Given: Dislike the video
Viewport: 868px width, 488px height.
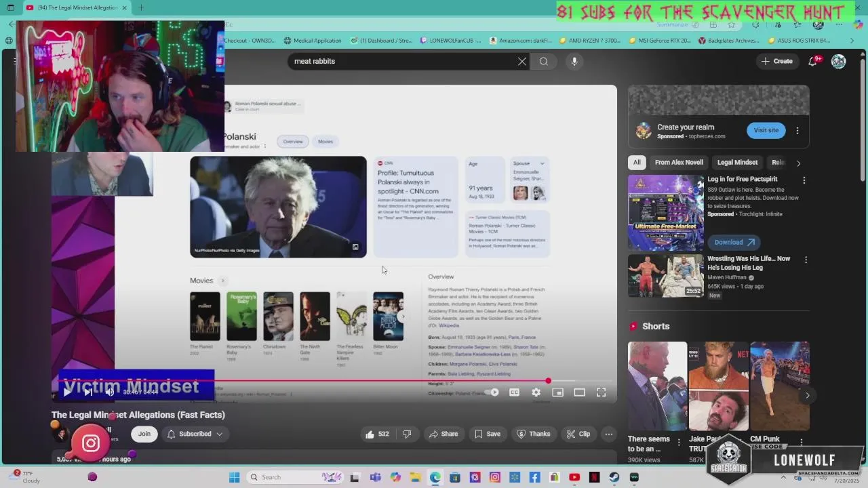Looking at the screenshot, I should [407, 434].
